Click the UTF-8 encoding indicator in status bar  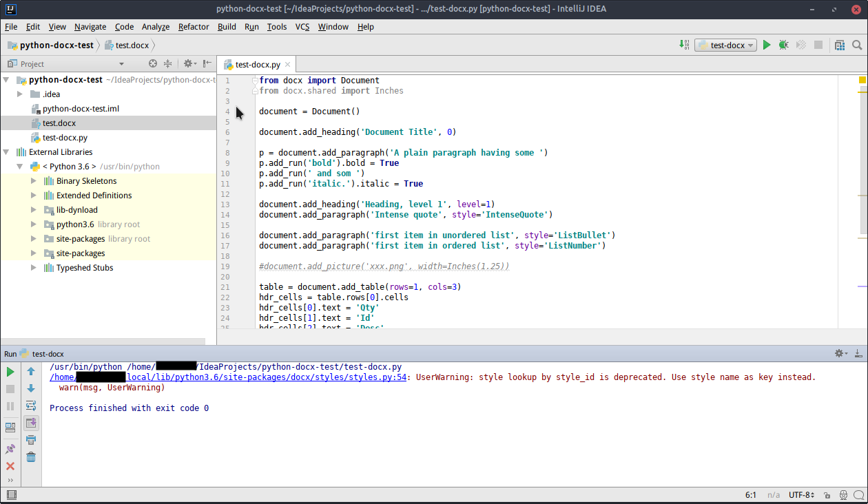pyautogui.click(x=800, y=494)
